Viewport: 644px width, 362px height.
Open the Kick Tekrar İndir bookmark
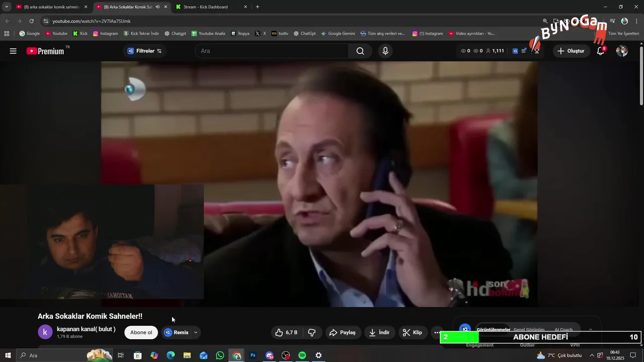tap(141, 34)
